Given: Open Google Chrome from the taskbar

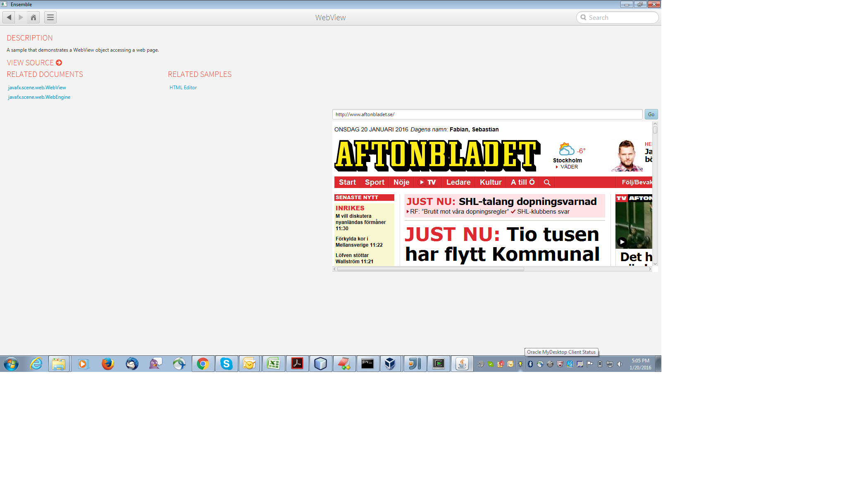Looking at the screenshot, I should coord(203,364).
